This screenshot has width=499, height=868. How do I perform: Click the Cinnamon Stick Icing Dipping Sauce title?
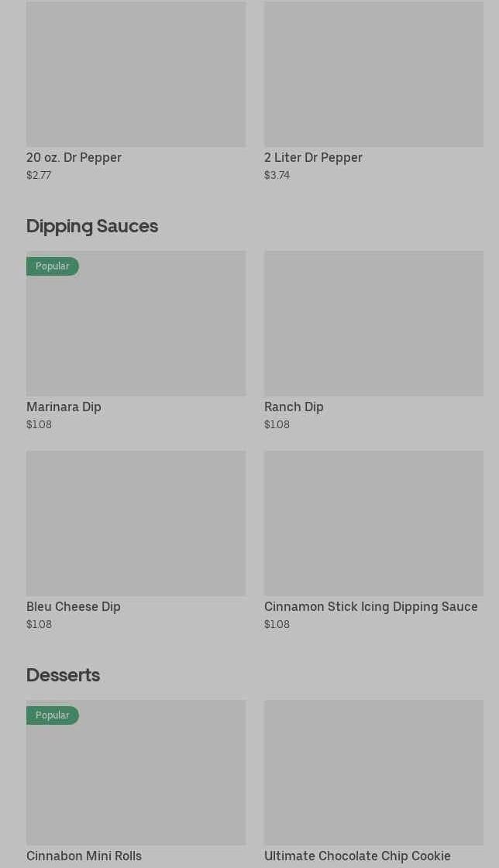[x=370, y=606]
